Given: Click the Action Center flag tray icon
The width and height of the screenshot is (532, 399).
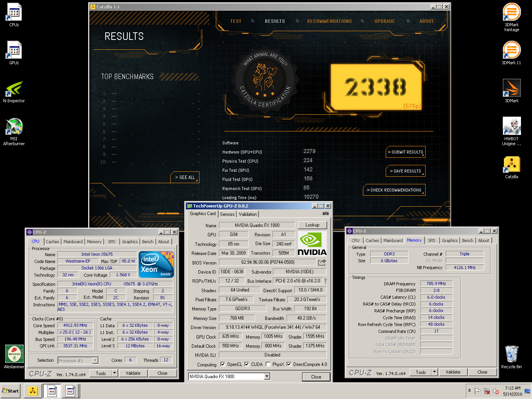Looking at the screenshot, I should tap(478, 391).
